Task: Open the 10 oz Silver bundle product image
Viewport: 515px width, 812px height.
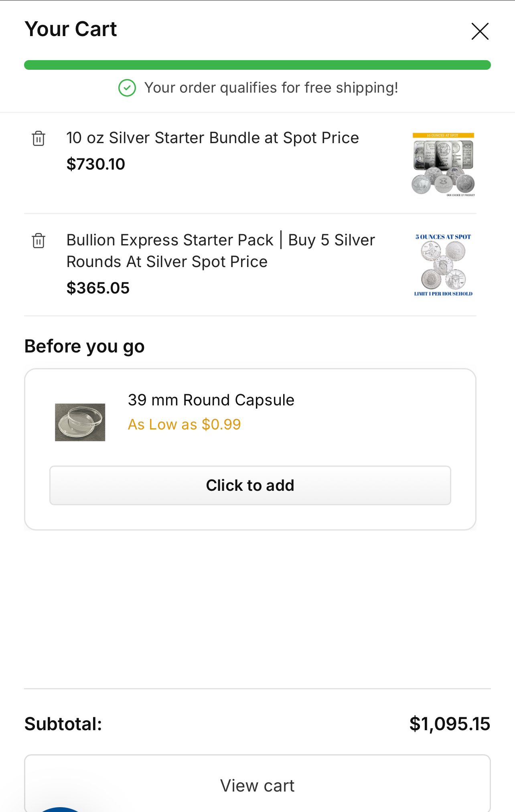Action: coord(443,164)
